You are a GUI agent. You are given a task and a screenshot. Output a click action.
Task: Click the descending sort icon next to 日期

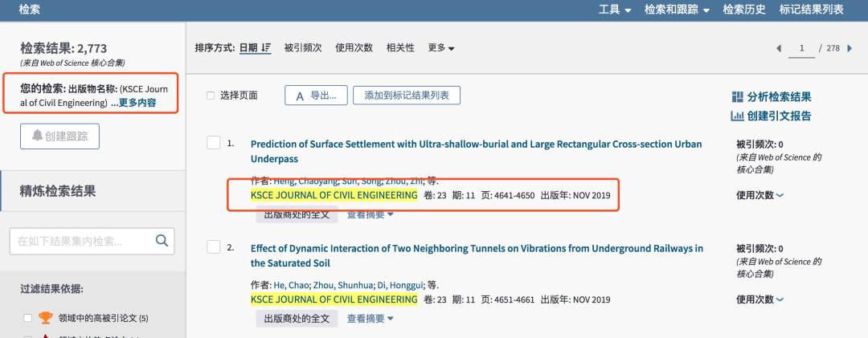click(266, 47)
